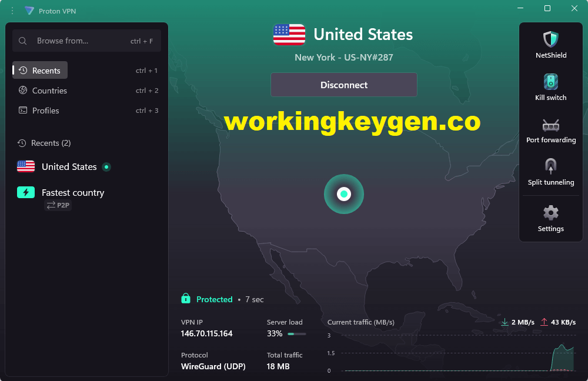Click the clock icon next to Recents
588x381 pixels.
(x=22, y=70)
